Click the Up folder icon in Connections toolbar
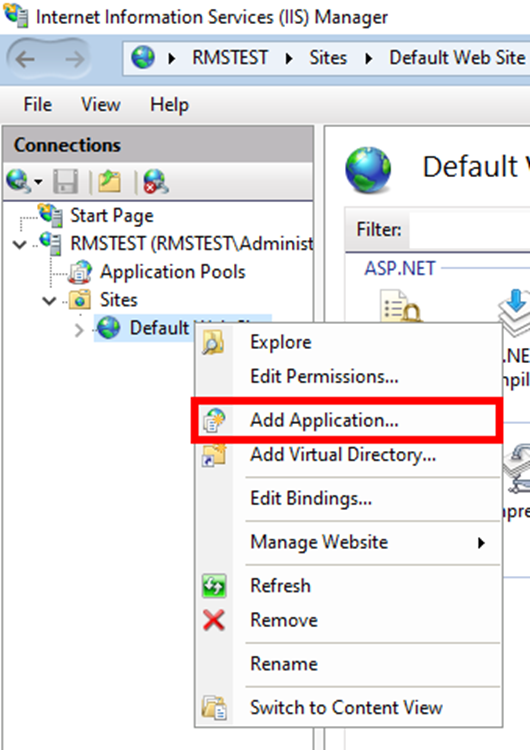 (x=110, y=181)
